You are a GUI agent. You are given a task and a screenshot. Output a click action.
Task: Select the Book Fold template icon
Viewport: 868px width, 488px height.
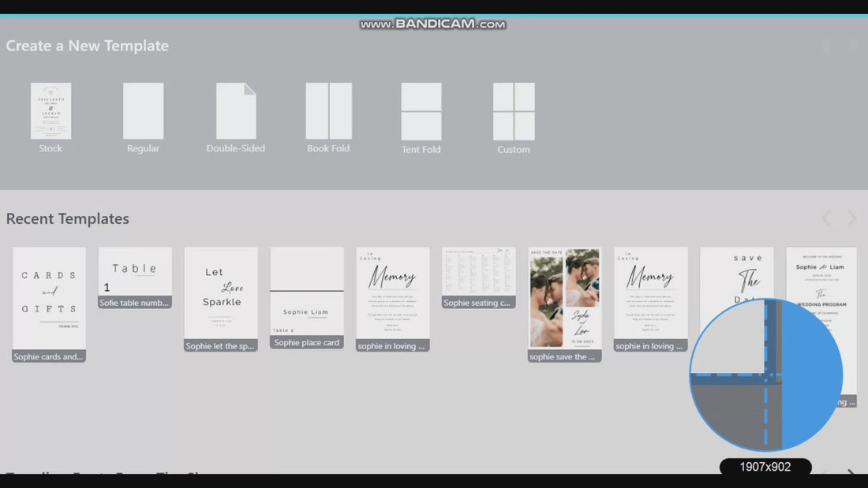(329, 110)
